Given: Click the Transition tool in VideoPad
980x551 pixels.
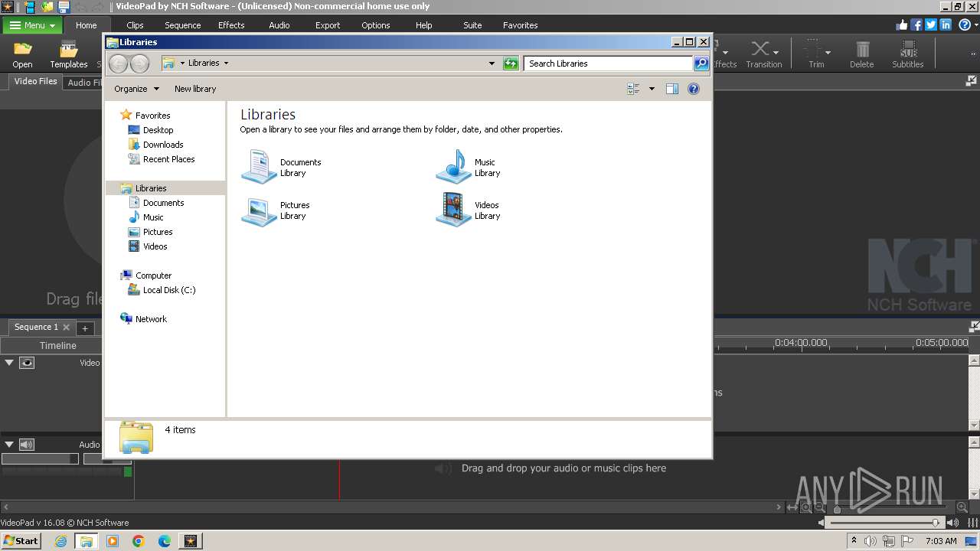Looking at the screenshot, I should tap(763, 55).
